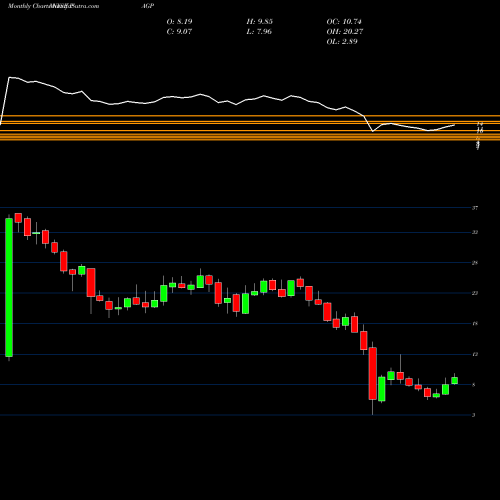Screen dimensions: 500x500
Task: Select the high value 'H: 9.85'
Action: 259,22
